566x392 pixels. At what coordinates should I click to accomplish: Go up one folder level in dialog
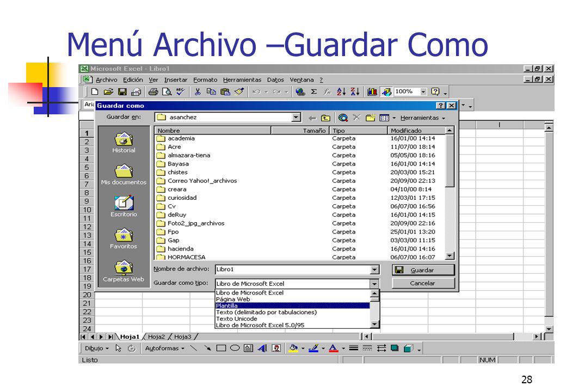tap(325, 118)
